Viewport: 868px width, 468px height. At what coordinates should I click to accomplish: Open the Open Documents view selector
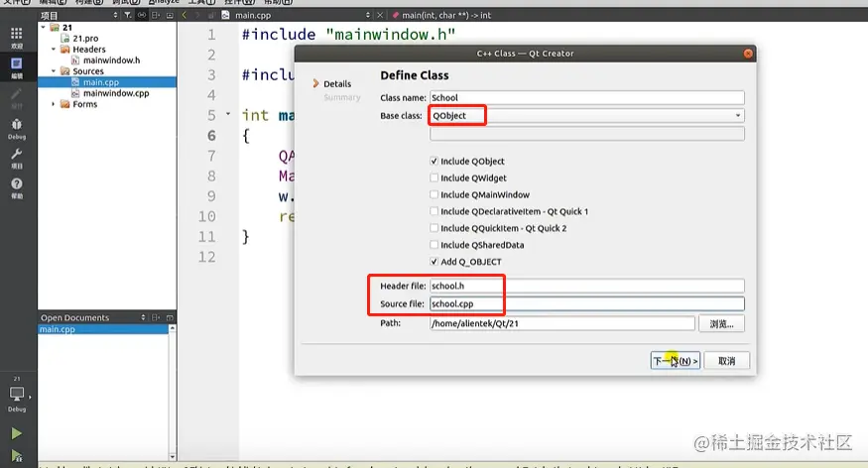coord(143,317)
